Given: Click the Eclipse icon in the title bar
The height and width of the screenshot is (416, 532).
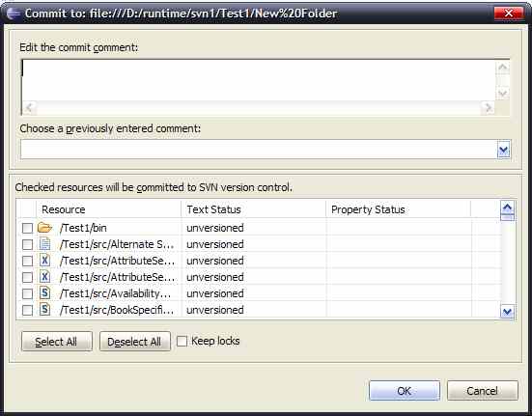Looking at the screenshot, I should 14,14.
